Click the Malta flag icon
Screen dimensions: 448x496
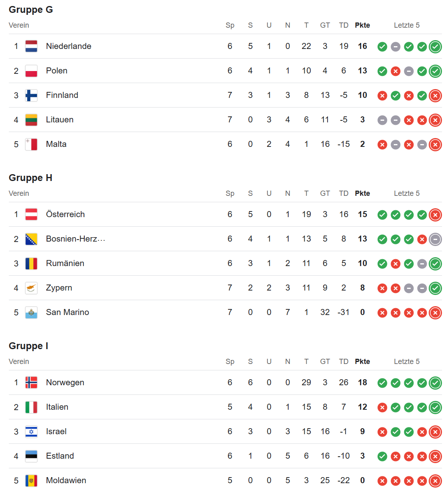click(x=31, y=144)
